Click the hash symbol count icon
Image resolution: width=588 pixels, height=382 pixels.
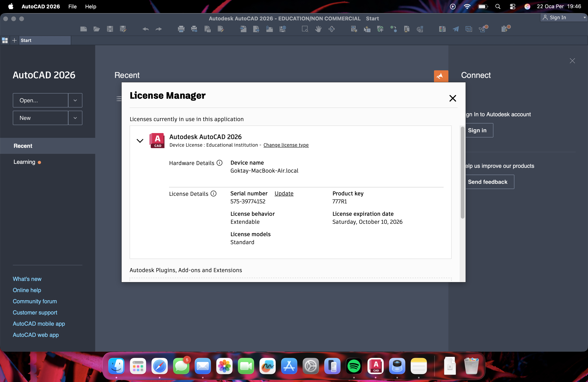tap(420, 29)
